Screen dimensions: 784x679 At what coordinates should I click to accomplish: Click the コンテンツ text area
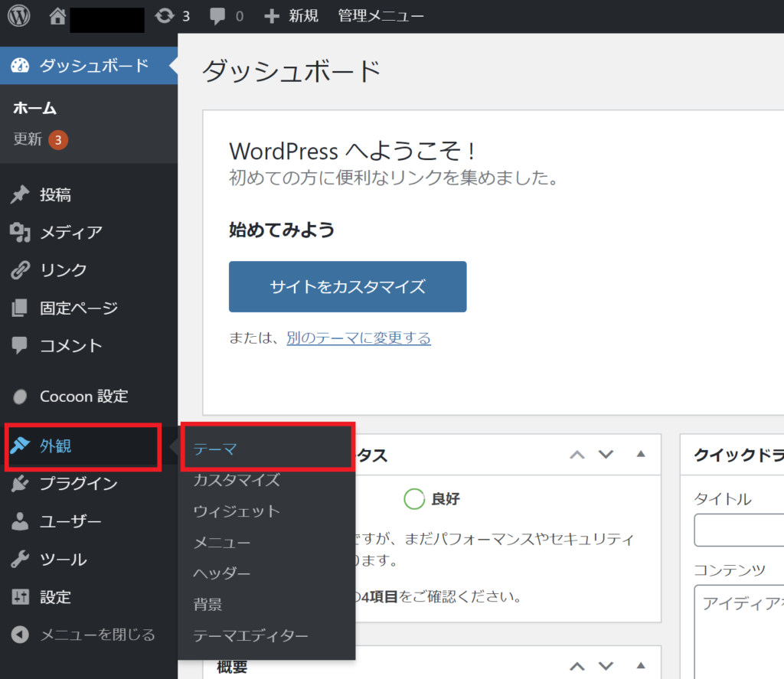[x=739, y=632]
